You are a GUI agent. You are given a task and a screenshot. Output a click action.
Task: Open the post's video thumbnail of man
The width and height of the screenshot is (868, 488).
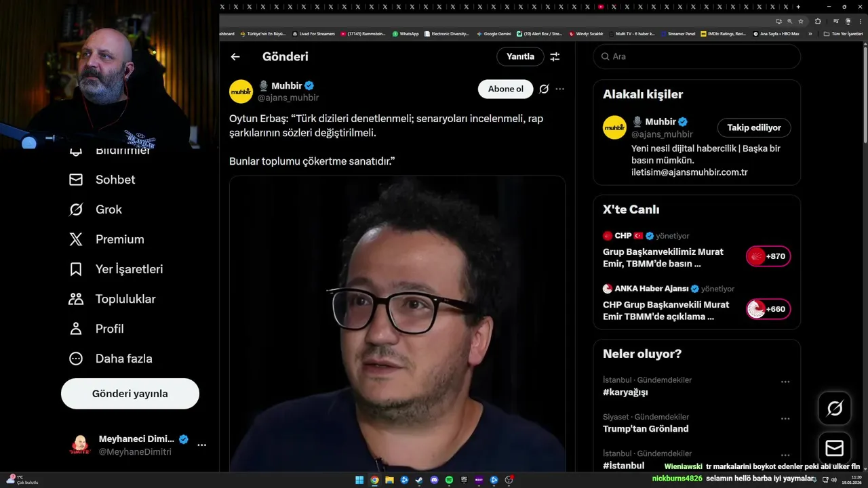[x=397, y=324]
